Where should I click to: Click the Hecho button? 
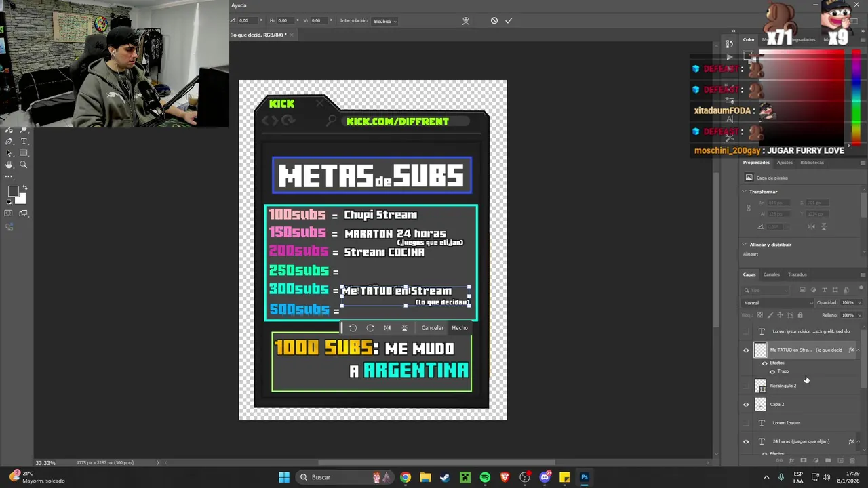(x=460, y=328)
